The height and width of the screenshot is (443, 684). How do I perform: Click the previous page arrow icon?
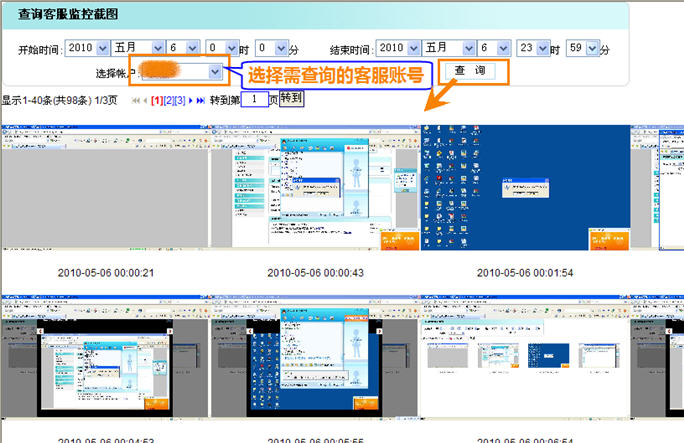click(145, 100)
